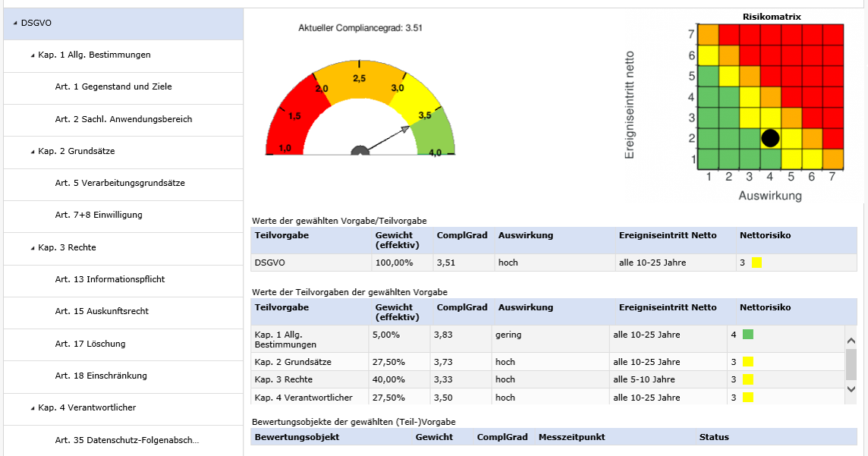
Task: Click the DSGVO cell in the upper table
Action: click(x=312, y=263)
